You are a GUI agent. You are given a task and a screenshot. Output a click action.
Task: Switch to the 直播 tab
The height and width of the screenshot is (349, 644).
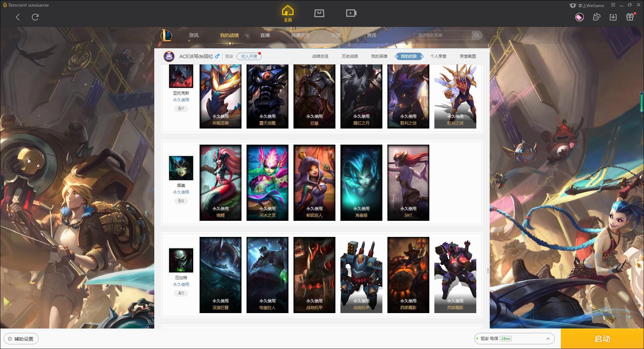265,35
